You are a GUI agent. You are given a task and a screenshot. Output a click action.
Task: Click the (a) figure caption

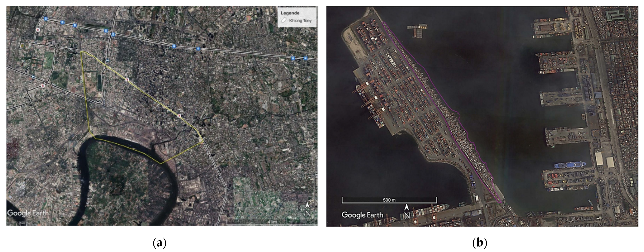click(159, 243)
